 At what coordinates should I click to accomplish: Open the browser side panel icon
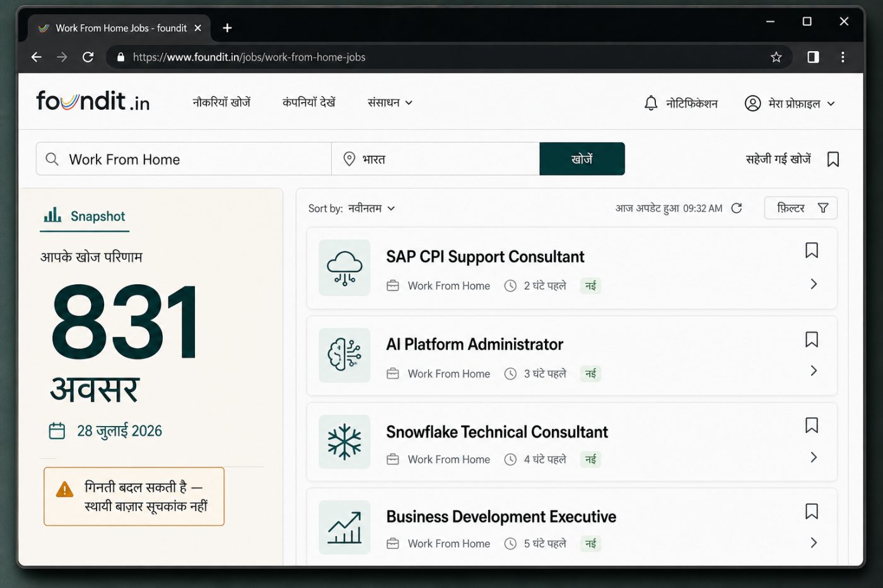point(813,57)
